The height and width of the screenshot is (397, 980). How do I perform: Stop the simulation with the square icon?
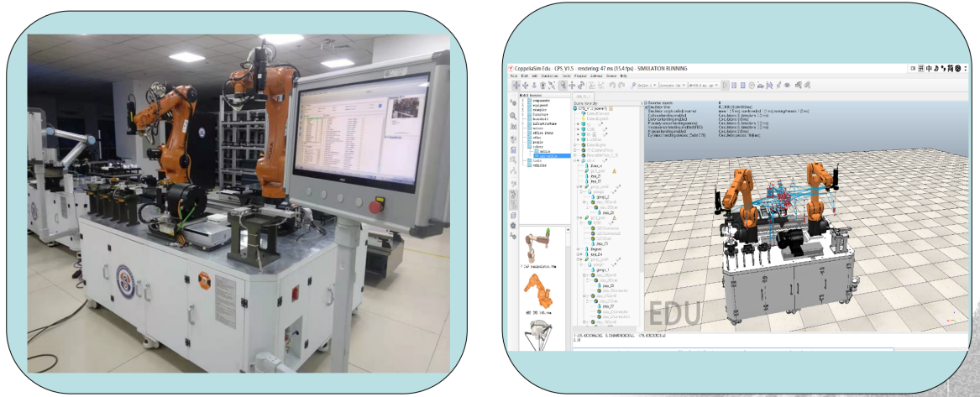pyautogui.click(x=743, y=85)
